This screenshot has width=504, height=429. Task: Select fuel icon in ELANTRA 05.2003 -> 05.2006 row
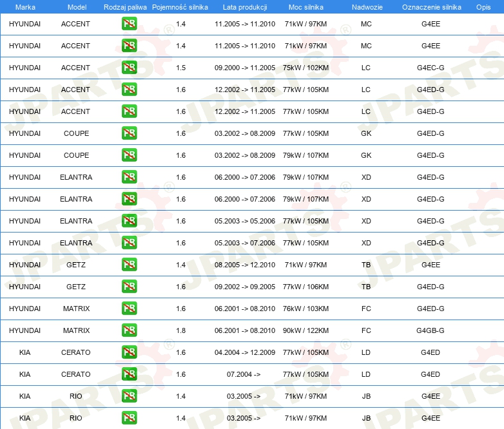point(129,221)
